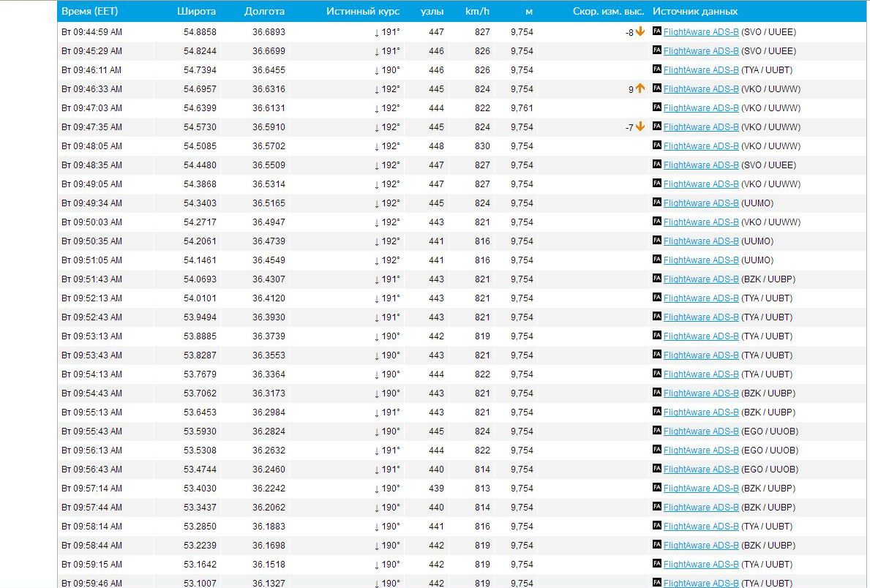This screenshot has height=588, width=870.
Task: Follow the FlightAware ADS-B link at 09:53:13 AM
Action: 700,336
